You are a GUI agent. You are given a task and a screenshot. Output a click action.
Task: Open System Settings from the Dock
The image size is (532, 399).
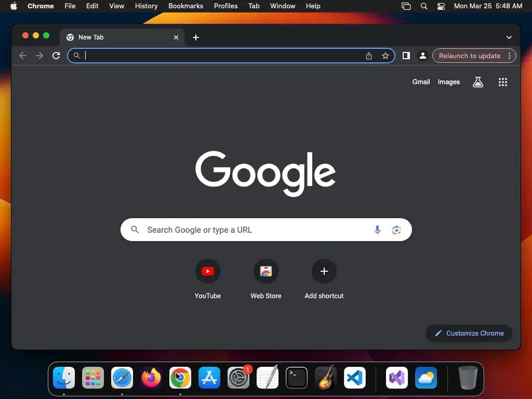point(238,378)
